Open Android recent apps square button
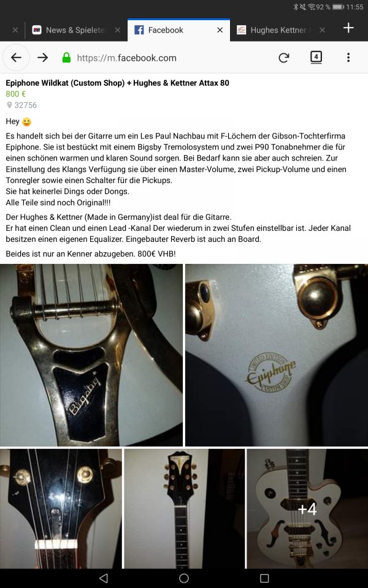368x588 pixels. pos(264,578)
